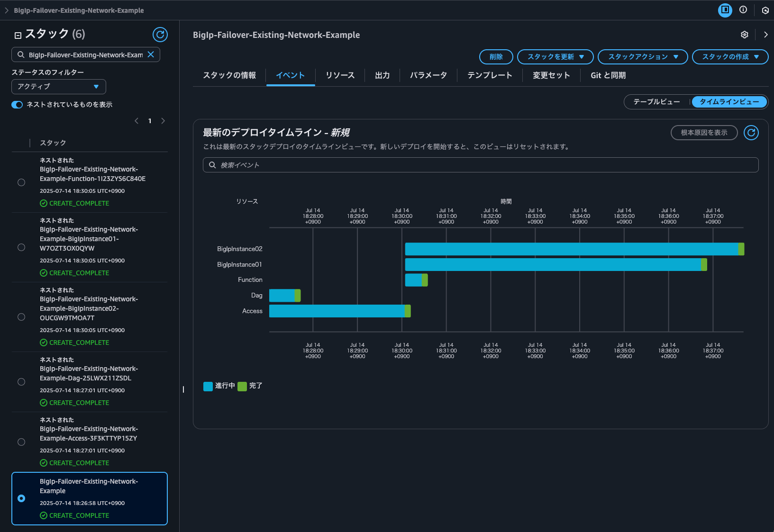The height and width of the screenshot is (532, 774).
Task: Click Dag resource label in timeline
Action: [257, 296]
